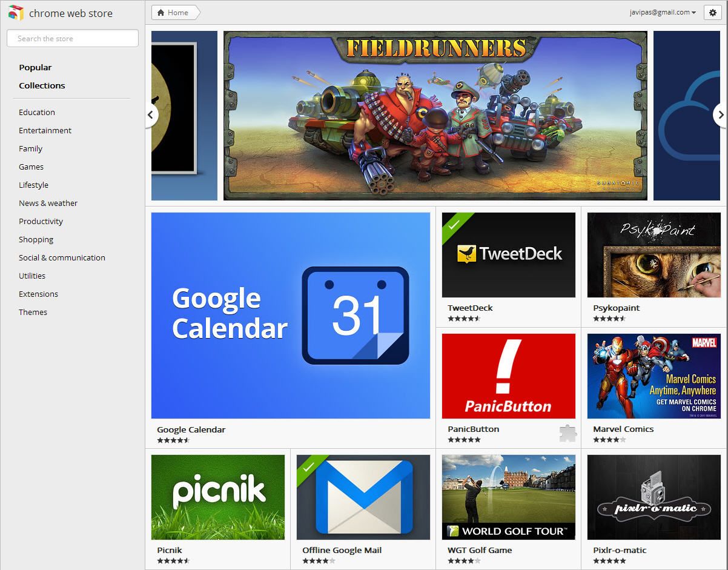Image resolution: width=728 pixels, height=570 pixels.
Task: Click the settings gear icon
Action: (712, 13)
